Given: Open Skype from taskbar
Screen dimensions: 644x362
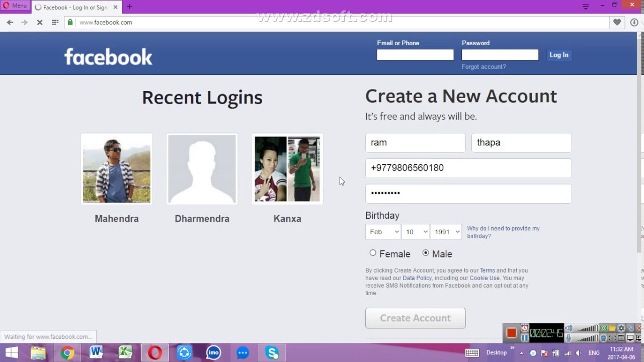Looking at the screenshot, I should pyautogui.click(x=272, y=353).
